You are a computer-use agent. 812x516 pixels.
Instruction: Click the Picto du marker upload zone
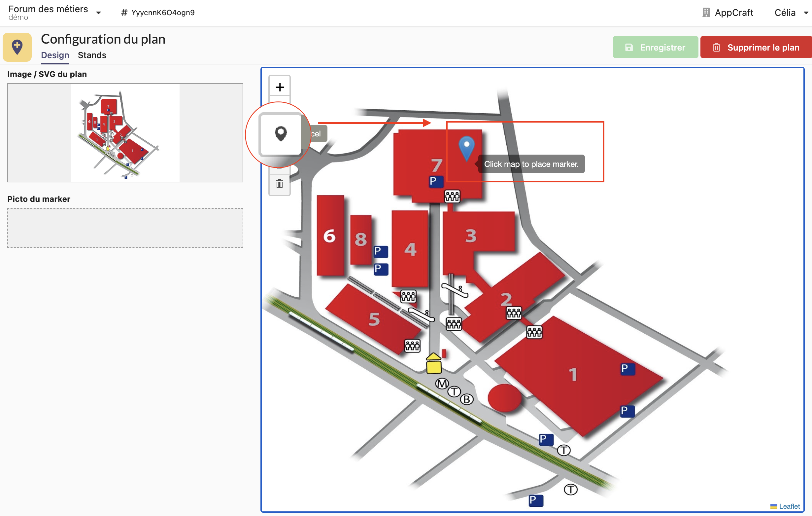point(125,228)
